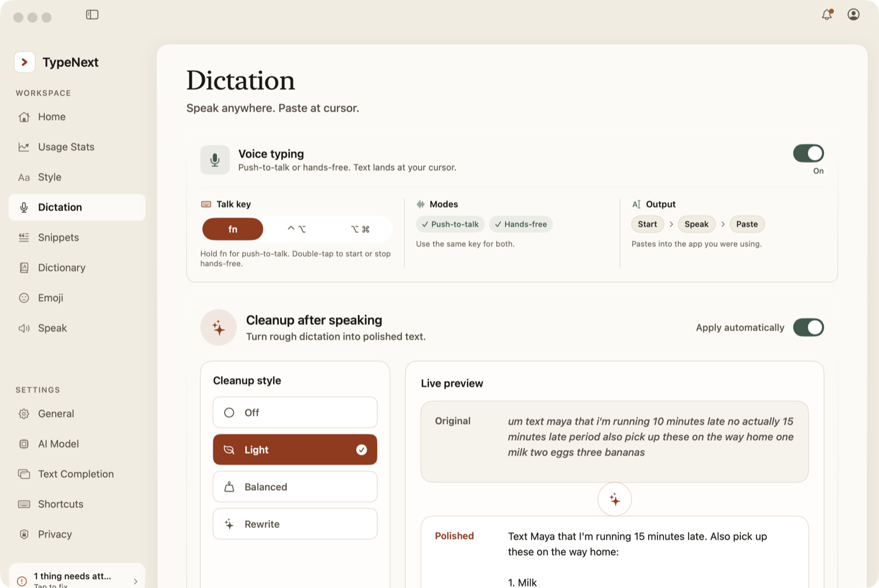Image resolution: width=879 pixels, height=588 pixels.
Task: Click the Home house icon
Action: click(24, 117)
